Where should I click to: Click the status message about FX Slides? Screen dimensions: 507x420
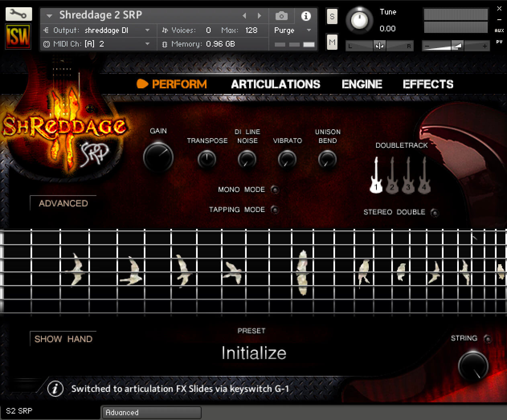180,389
